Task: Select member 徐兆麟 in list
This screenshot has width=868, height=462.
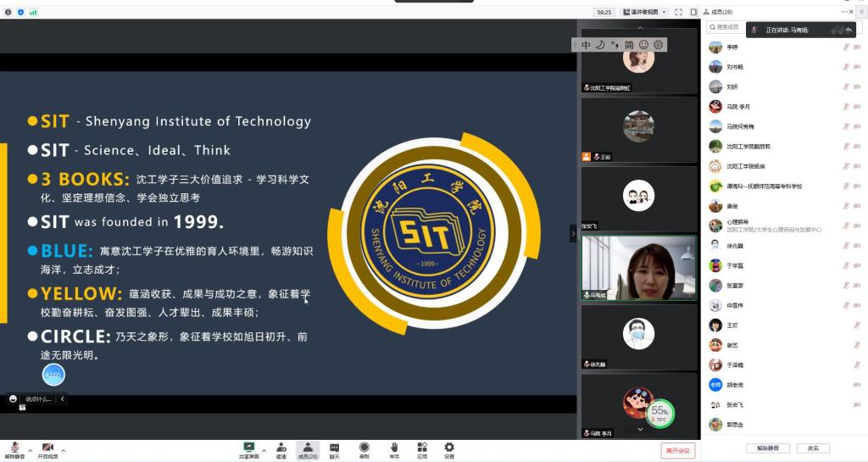Action: pos(785,246)
